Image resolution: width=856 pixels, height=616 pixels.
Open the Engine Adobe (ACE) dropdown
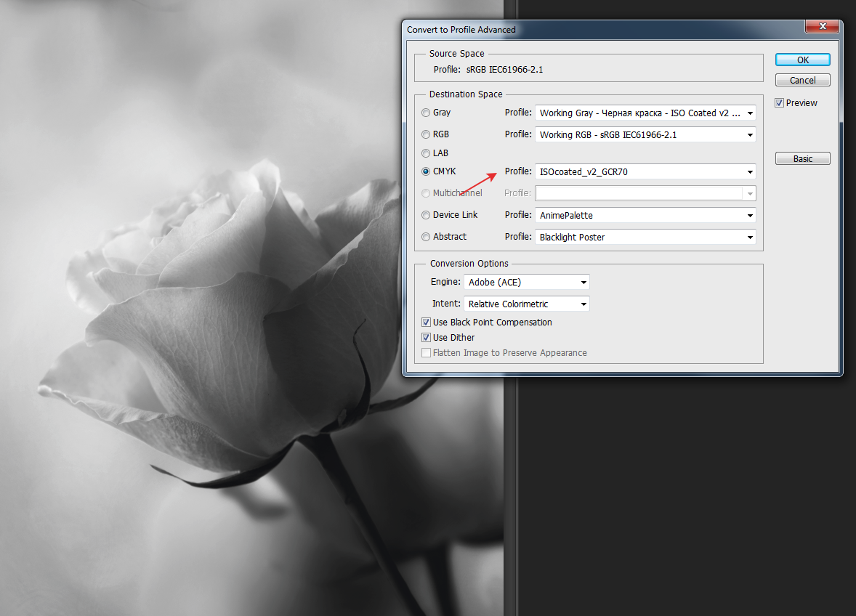click(526, 282)
